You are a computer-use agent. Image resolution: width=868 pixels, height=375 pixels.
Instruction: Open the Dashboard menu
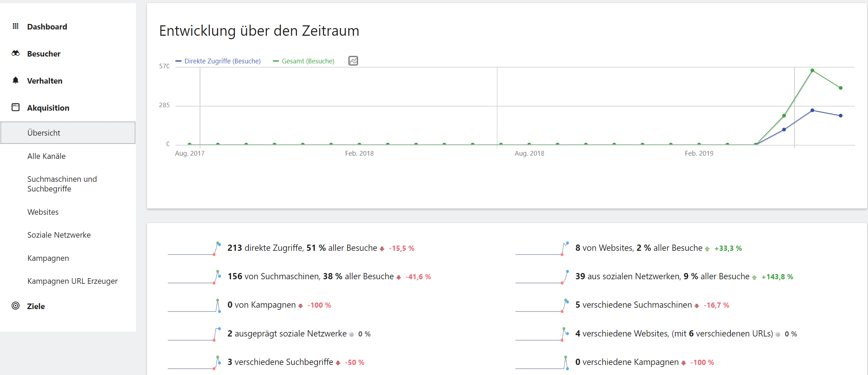(47, 27)
